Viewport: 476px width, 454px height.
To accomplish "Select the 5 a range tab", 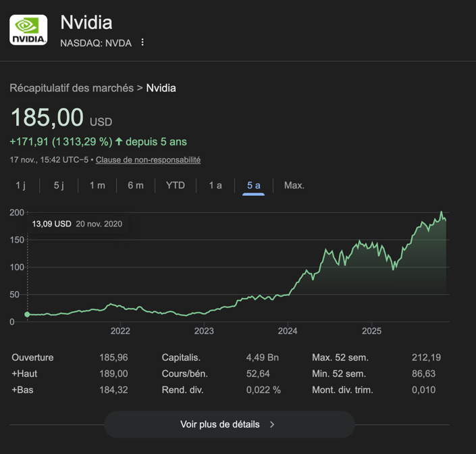I will click(253, 185).
